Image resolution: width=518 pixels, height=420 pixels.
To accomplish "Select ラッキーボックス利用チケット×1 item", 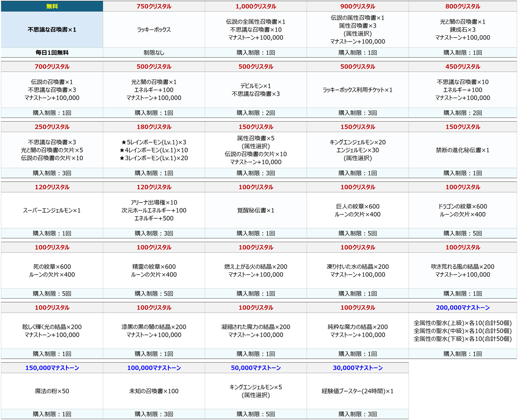I will click(357, 90).
